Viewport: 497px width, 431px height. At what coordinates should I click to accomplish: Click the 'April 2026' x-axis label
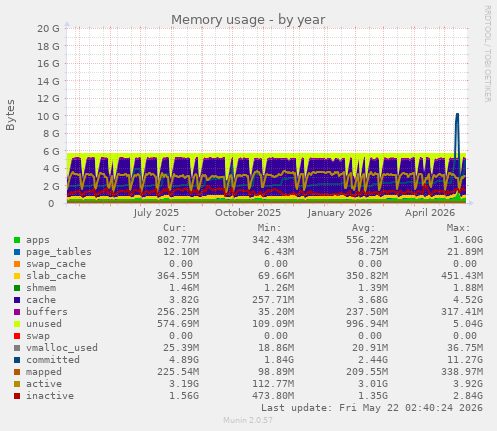click(x=430, y=213)
